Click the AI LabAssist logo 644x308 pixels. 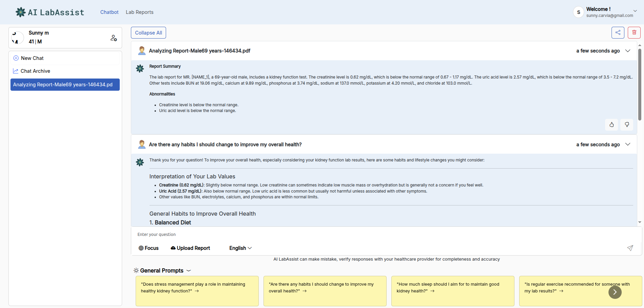click(x=50, y=12)
